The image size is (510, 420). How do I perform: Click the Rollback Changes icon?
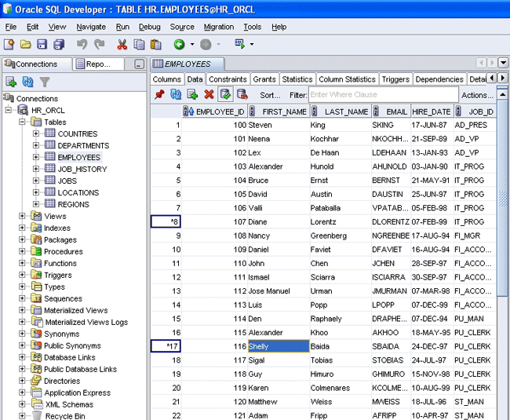pyautogui.click(x=242, y=94)
